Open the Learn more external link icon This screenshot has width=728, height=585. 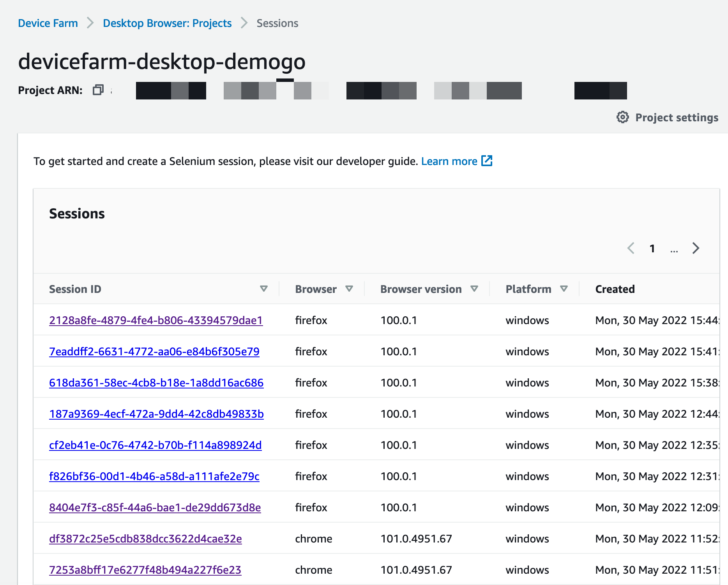(487, 161)
